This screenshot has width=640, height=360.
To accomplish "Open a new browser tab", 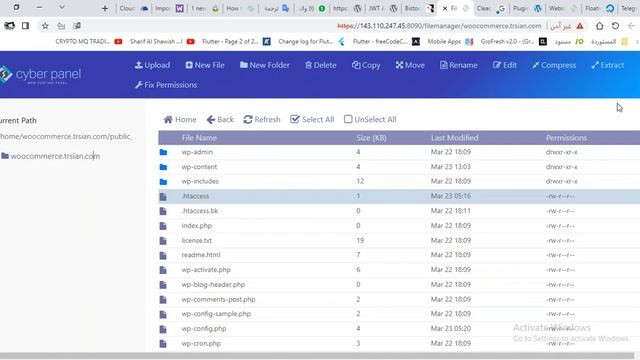I will tap(105, 8).
